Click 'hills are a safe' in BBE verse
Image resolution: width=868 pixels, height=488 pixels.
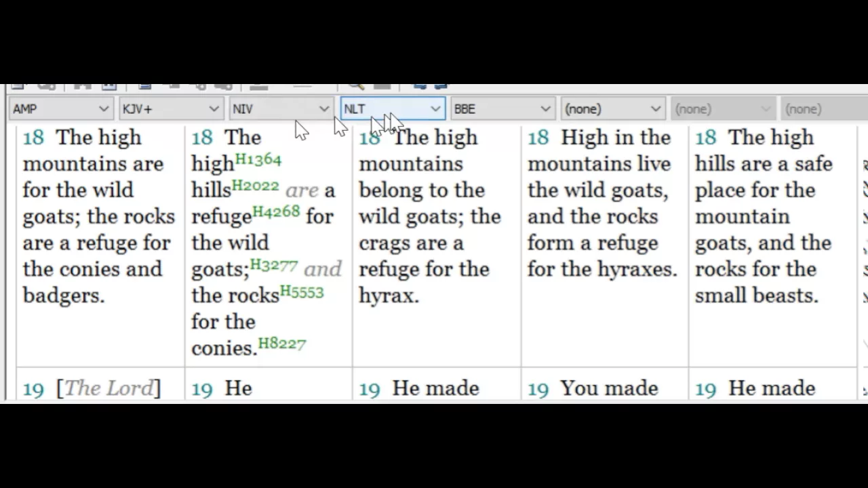point(764,164)
